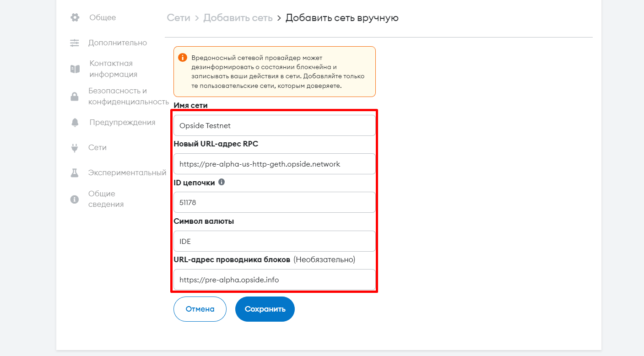Click the plug icon beside Сети
The height and width of the screenshot is (356, 644).
(x=75, y=148)
